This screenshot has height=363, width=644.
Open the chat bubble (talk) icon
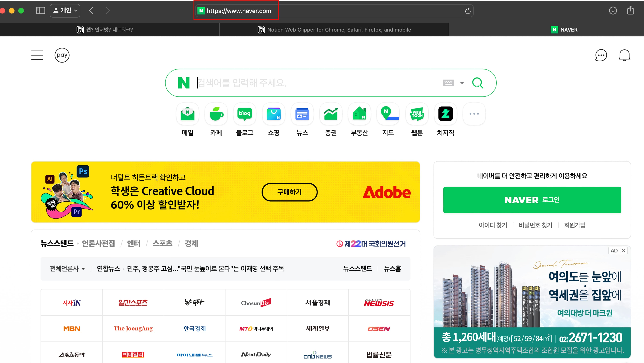(x=601, y=55)
